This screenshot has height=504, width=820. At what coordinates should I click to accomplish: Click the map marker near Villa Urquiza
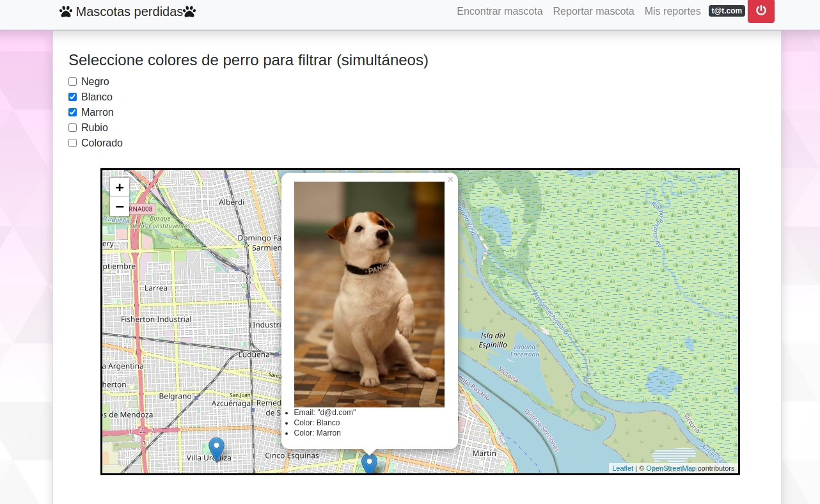pos(217,449)
